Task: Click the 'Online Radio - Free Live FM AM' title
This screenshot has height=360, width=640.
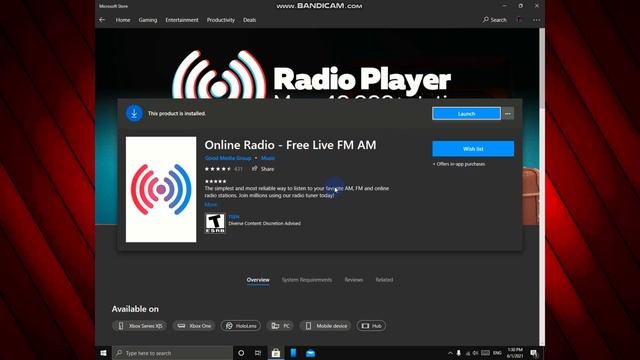Action: 290,145
